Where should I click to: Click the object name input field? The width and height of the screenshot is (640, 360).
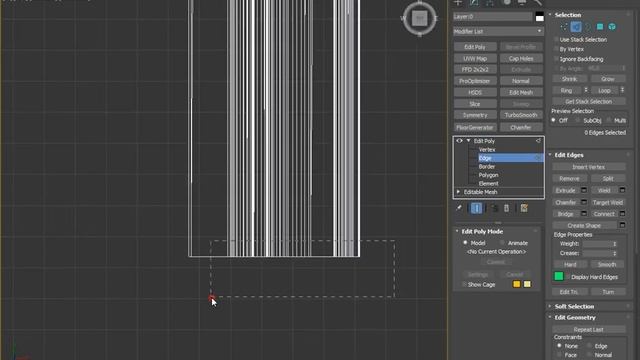point(493,16)
